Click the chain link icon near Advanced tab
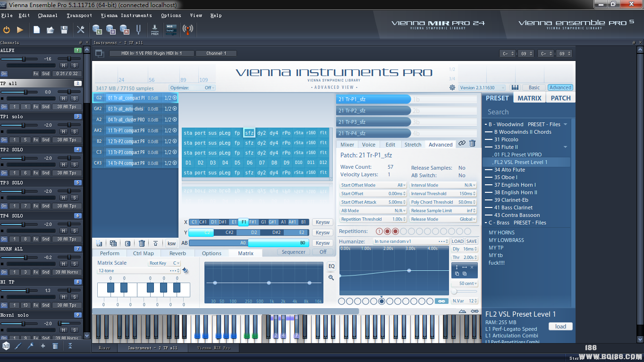The image size is (644, 362). [x=462, y=143]
